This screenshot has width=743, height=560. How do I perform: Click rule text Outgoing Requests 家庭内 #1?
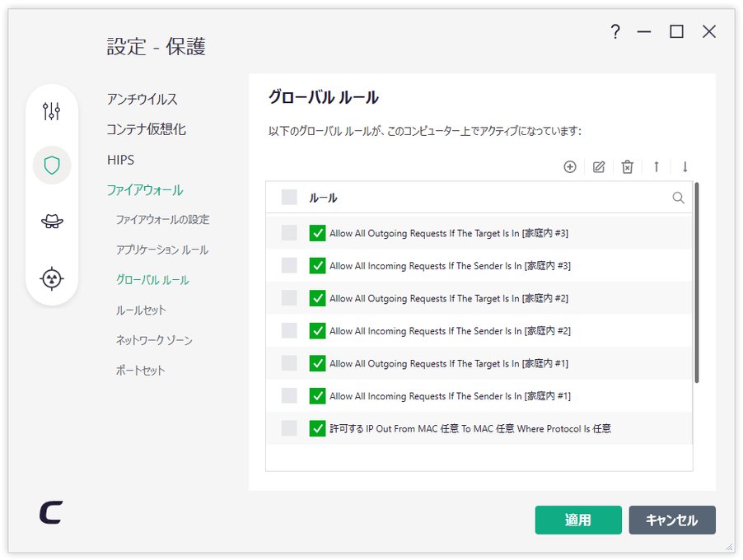coord(449,363)
